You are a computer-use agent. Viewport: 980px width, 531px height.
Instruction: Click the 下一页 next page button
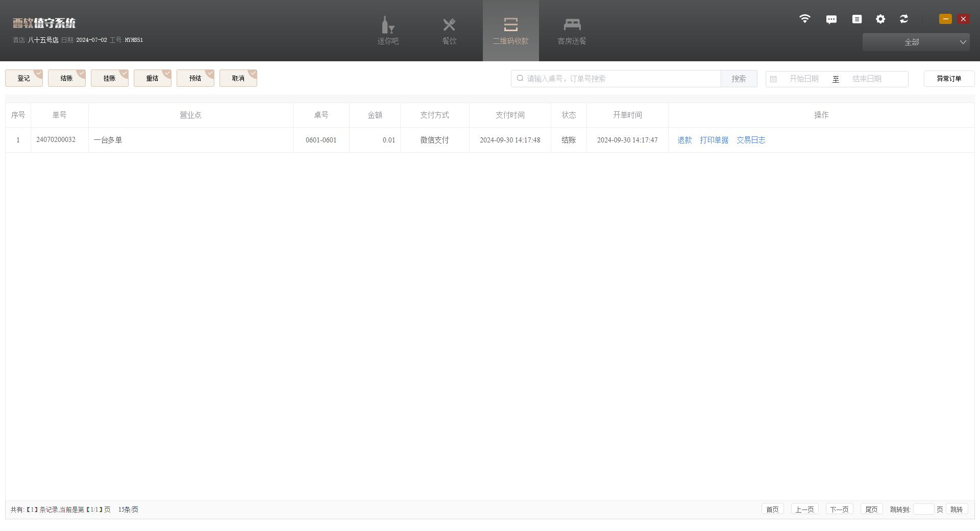839,509
